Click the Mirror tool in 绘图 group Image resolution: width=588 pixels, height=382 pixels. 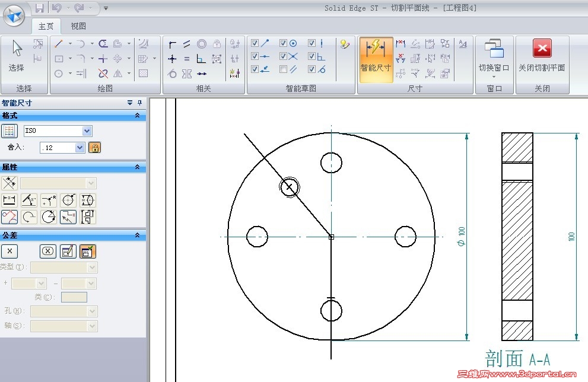click(x=117, y=74)
